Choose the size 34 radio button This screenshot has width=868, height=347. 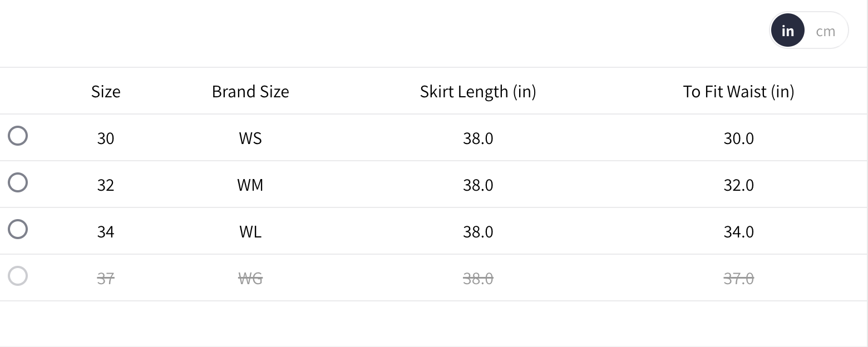point(18,229)
